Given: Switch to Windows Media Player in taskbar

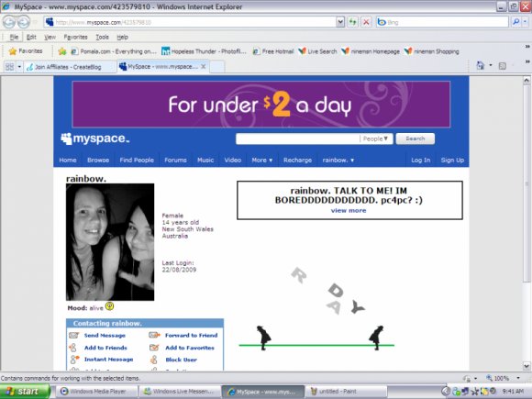Looking at the screenshot, I should point(97,392).
